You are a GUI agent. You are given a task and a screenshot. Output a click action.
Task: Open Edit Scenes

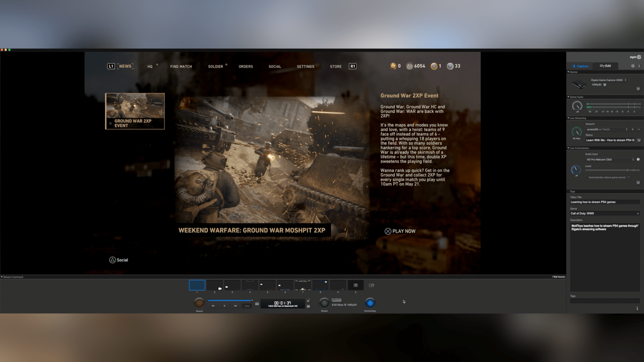click(558, 277)
